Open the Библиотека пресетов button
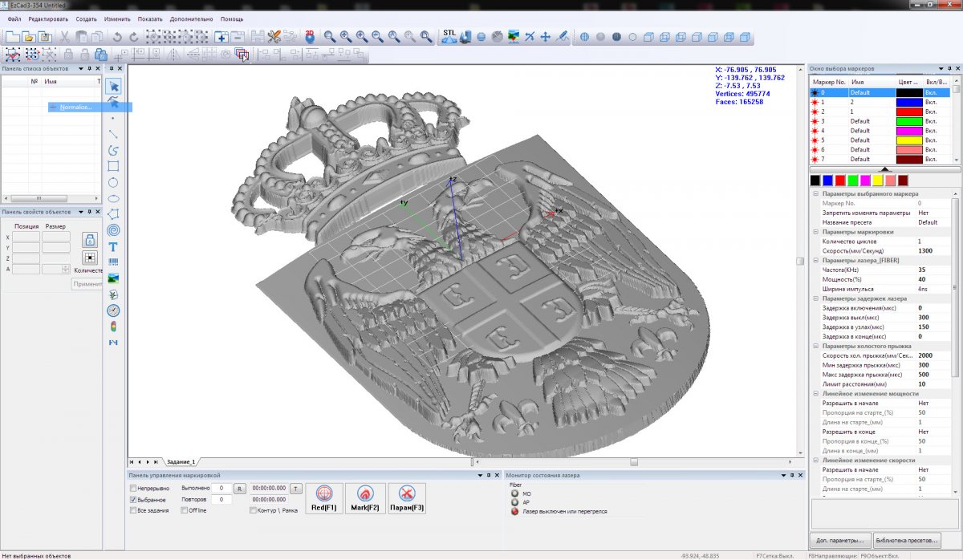Image resolution: width=963 pixels, height=560 pixels. pos(906,540)
